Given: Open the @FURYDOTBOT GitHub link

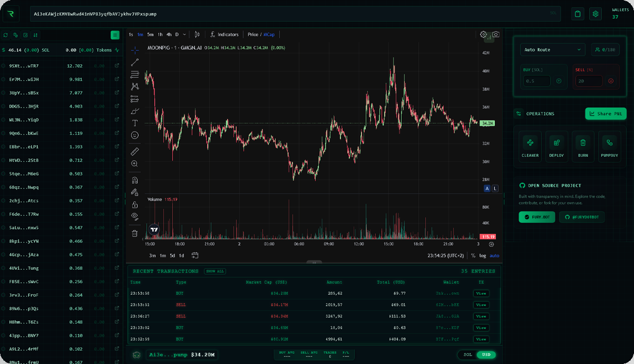Looking at the screenshot, I should [x=582, y=217].
